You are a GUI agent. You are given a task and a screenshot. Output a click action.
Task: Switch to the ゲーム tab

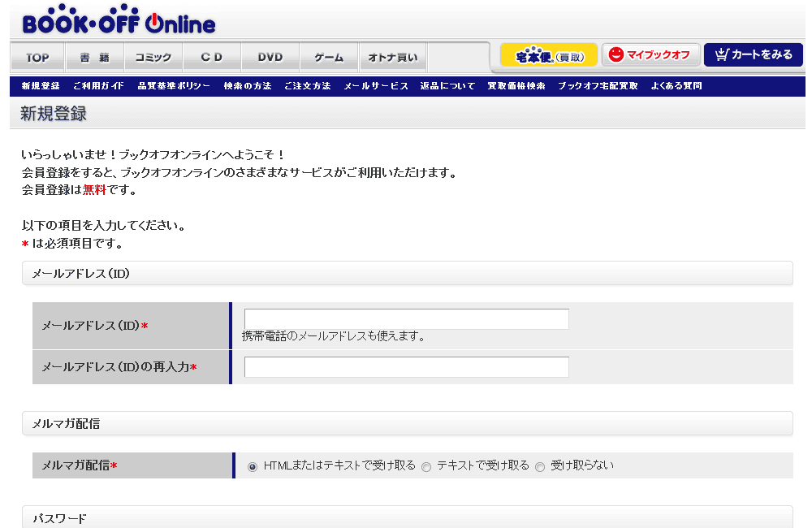click(329, 58)
